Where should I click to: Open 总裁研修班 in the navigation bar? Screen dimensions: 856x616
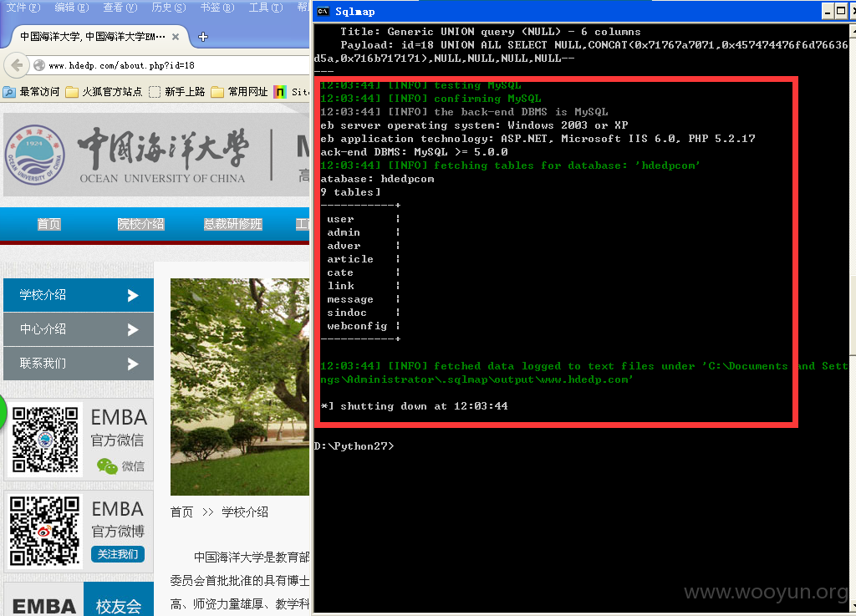[x=232, y=224]
